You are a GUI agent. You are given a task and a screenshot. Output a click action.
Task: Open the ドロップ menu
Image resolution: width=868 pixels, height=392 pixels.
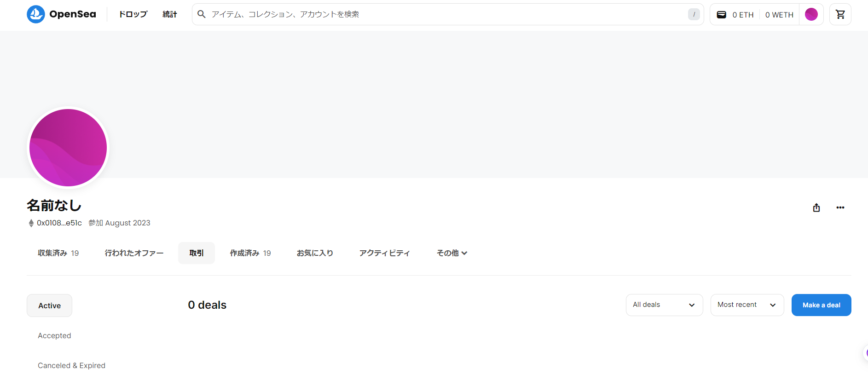tap(133, 14)
